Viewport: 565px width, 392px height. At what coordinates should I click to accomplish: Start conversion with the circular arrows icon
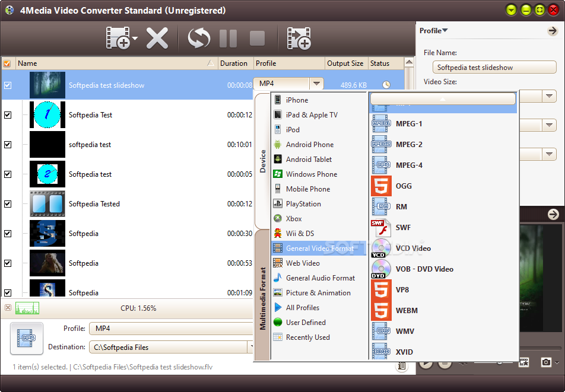point(199,38)
